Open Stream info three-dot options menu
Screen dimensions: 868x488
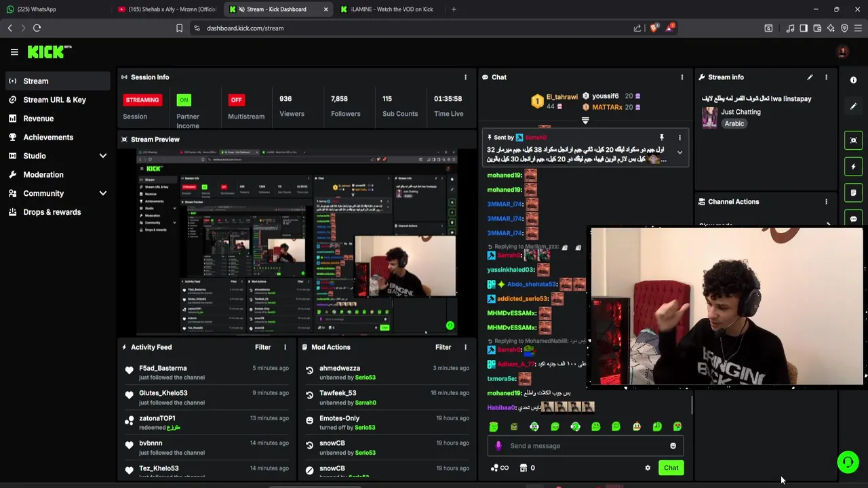[826, 77]
